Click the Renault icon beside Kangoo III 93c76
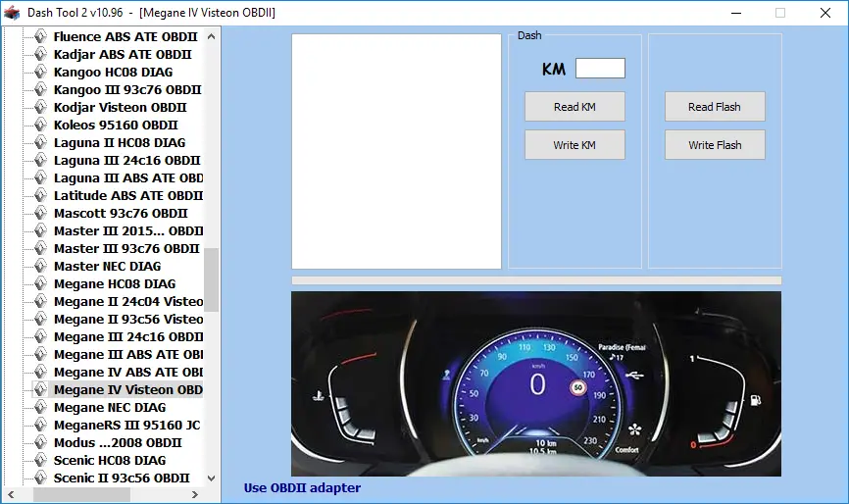Screen dimensions: 849x504 point(40,89)
